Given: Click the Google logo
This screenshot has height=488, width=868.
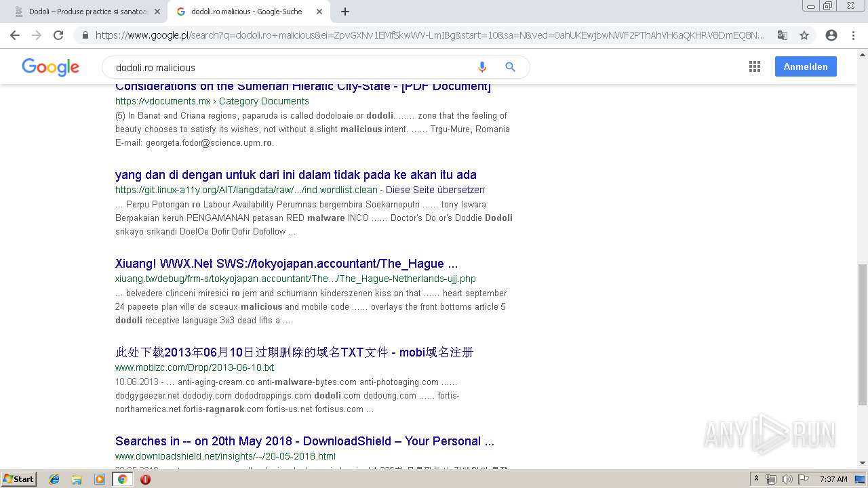Looking at the screenshot, I should (x=50, y=67).
